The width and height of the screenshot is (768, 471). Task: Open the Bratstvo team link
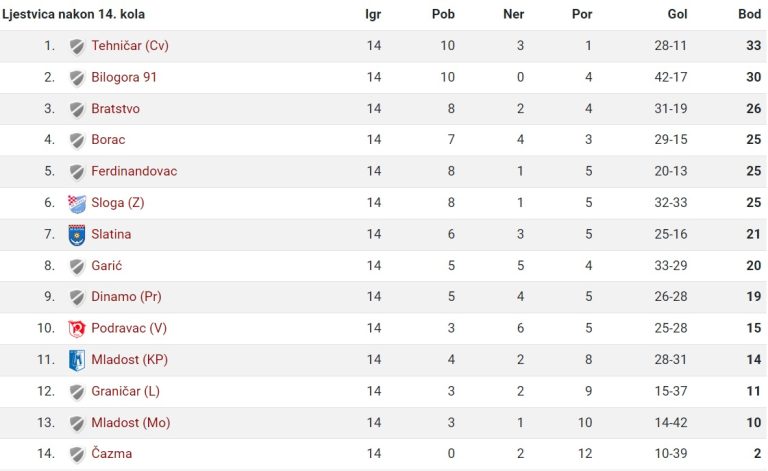pyautogui.click(x=116, y=109)
